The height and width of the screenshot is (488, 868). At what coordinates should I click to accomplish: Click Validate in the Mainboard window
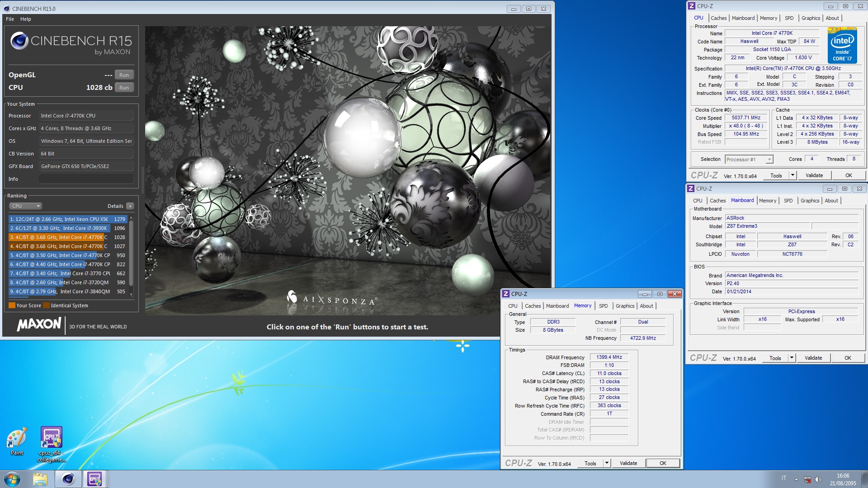tap(813, 358)
